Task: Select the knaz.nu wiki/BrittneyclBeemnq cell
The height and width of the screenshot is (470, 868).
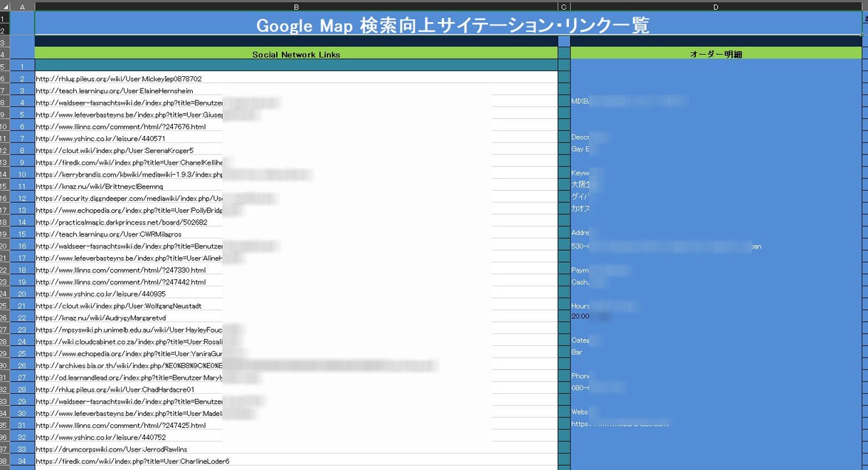Action: pos(296,186)
